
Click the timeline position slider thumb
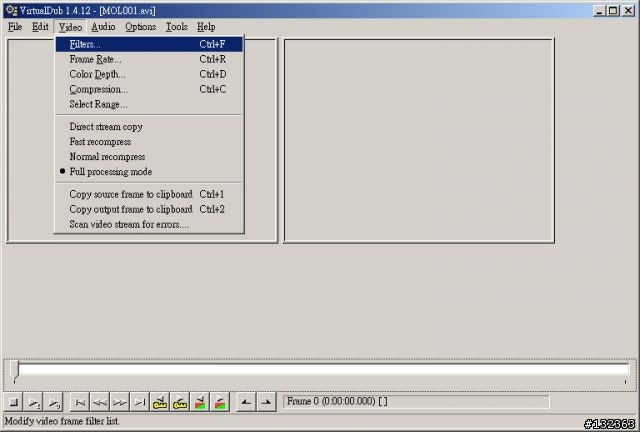tap(15, 371)
